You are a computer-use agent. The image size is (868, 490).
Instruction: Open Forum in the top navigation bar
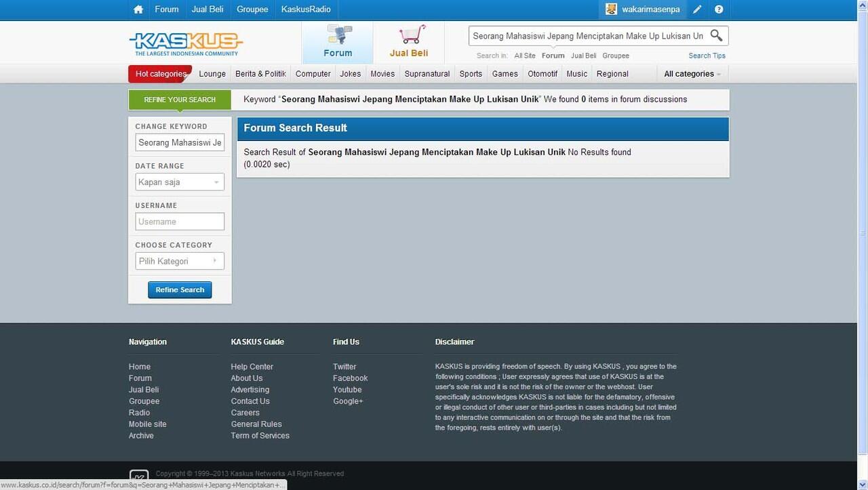167,9
